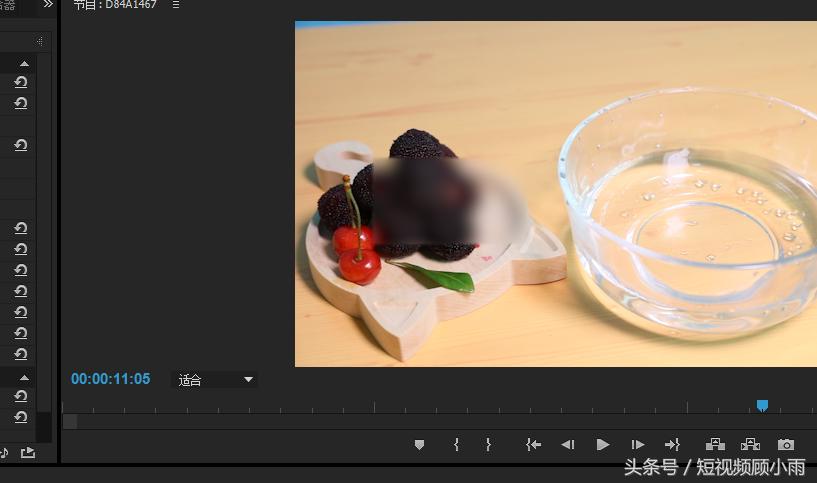Add a marker with the marker button
Image resolution: width=817 pixels, height=483 pixels.
(419, 444)
